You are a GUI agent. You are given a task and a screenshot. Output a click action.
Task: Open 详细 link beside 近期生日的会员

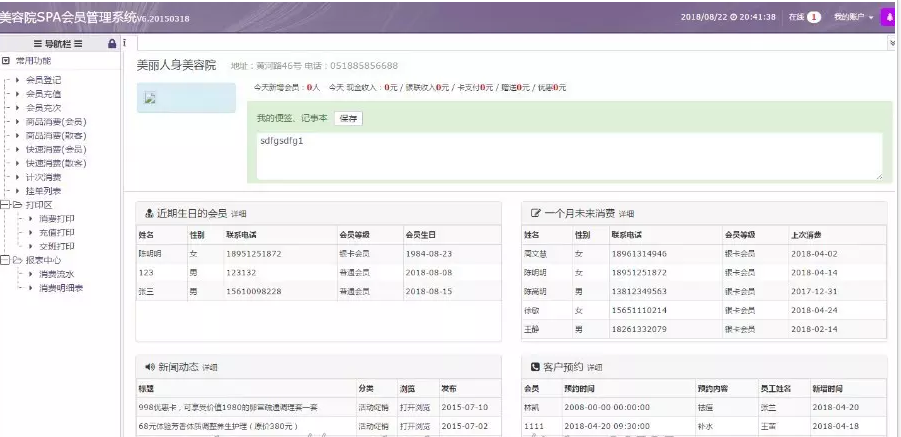(238, 214)
